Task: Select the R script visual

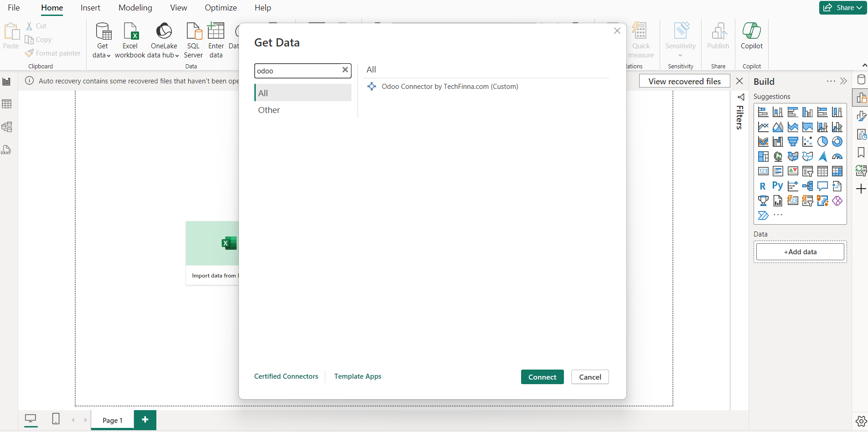Action: coord(763,186)
